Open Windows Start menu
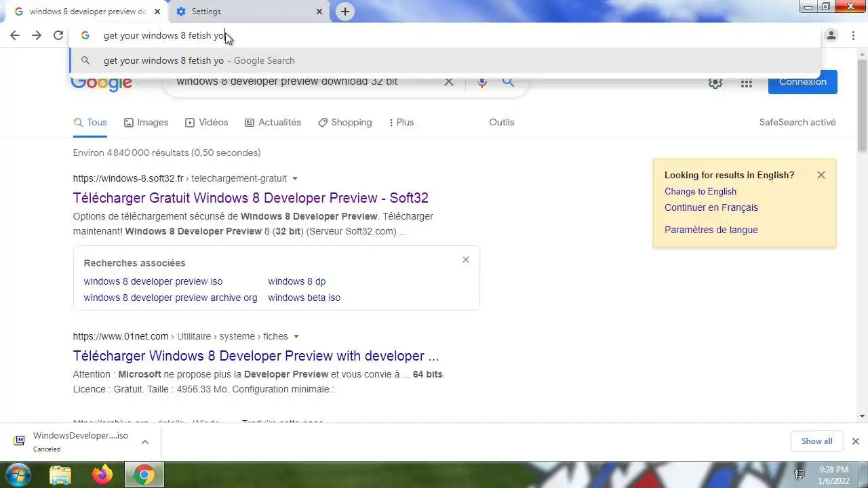Screen dimensions: 868x488 [x=18, y=474]
